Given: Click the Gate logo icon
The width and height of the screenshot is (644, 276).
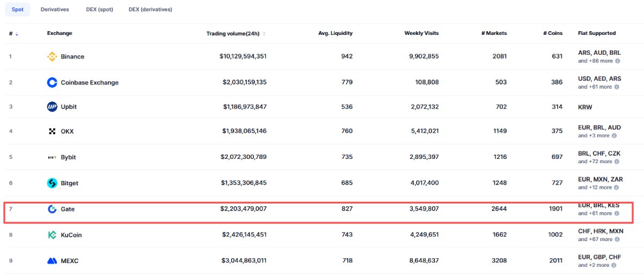Looking at the screenshot, I should [x=52, y=209].
